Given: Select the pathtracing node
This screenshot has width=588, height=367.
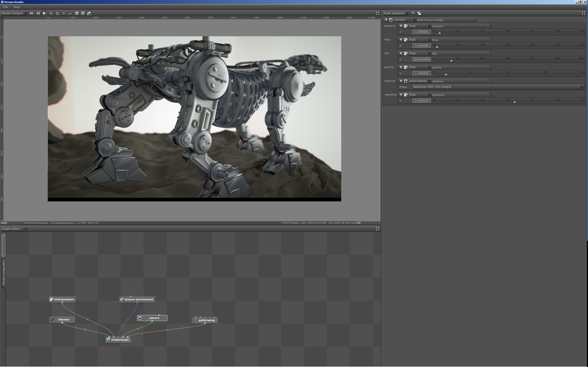Looking at the screenshot, I should [x=206, y=320].
